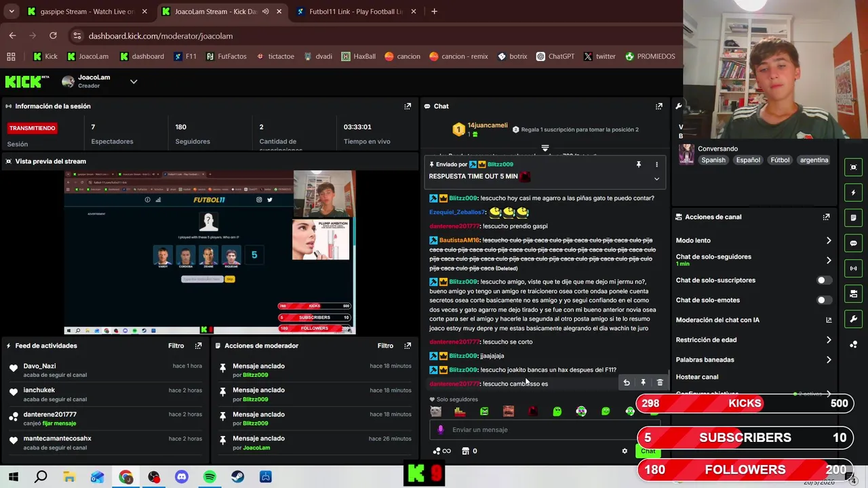Mute the JoacoLam tab audio icon

266,12
